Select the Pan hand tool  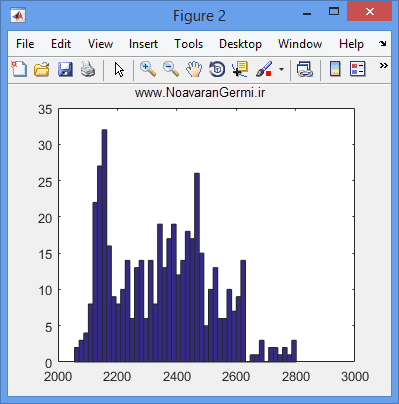click(194, 69)
